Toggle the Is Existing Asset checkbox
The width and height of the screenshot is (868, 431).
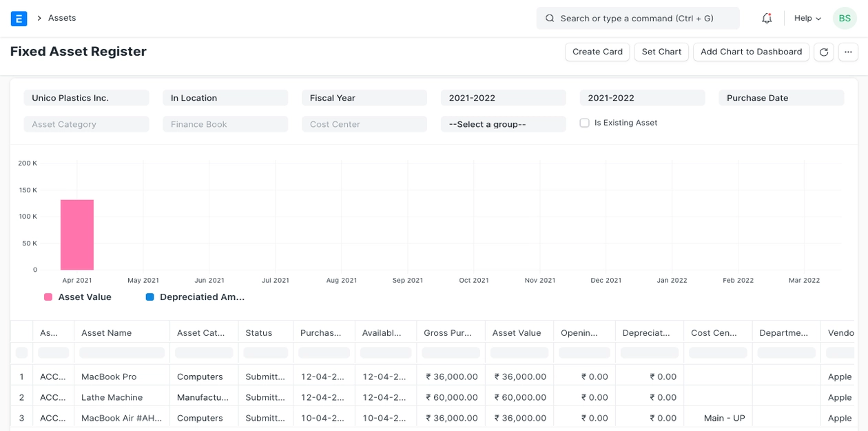tap(584, 123)
